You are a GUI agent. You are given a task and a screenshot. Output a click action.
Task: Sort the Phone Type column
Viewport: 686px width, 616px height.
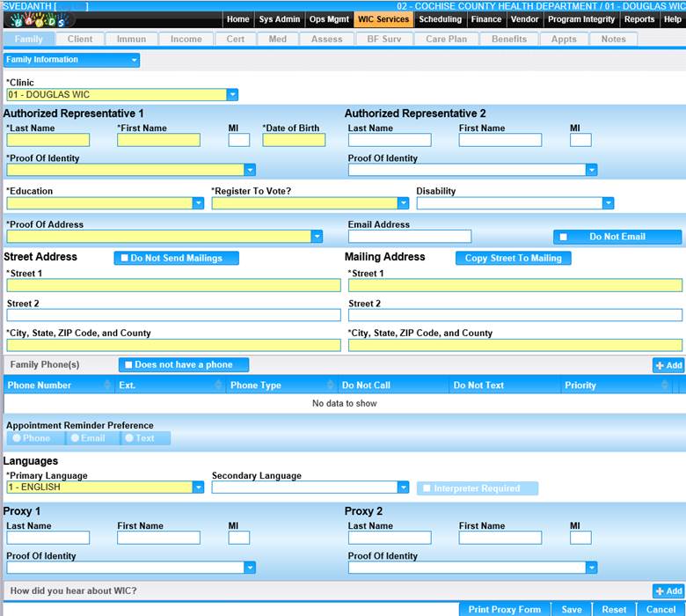(x=332, y=385)
